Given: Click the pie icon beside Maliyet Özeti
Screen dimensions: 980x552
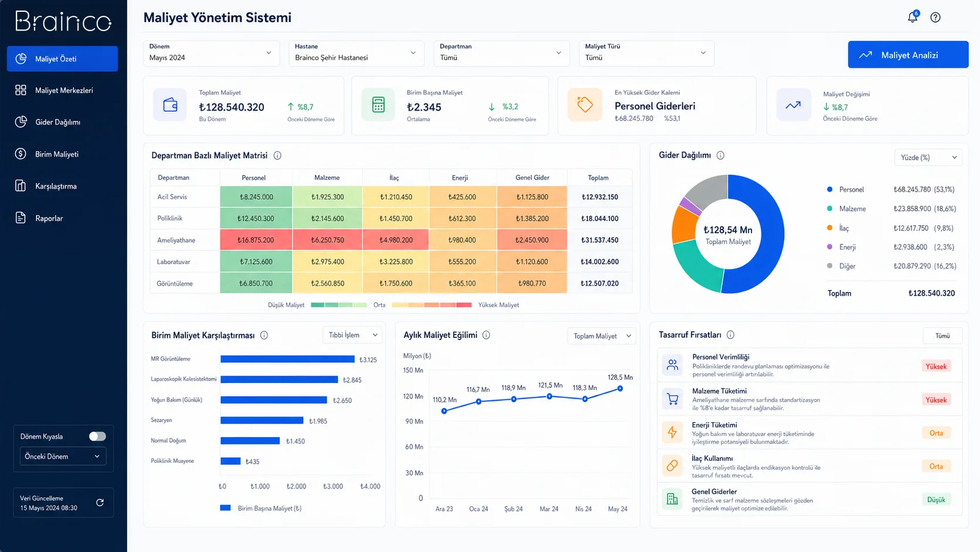Looking at the screenshot, I should 21,59.
